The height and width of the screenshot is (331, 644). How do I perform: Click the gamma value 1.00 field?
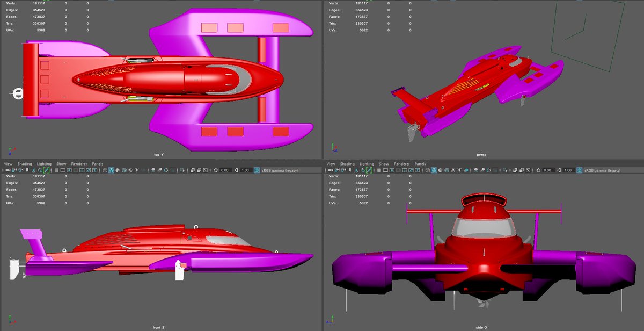coord(246,170)
